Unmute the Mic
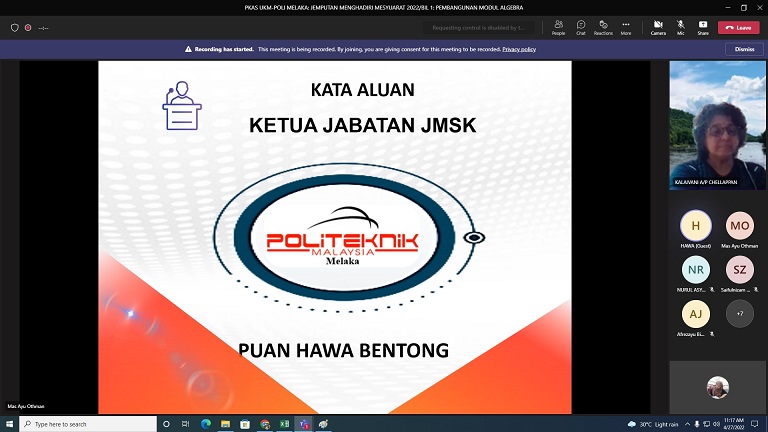768x432 pixels. pos(681,27)
